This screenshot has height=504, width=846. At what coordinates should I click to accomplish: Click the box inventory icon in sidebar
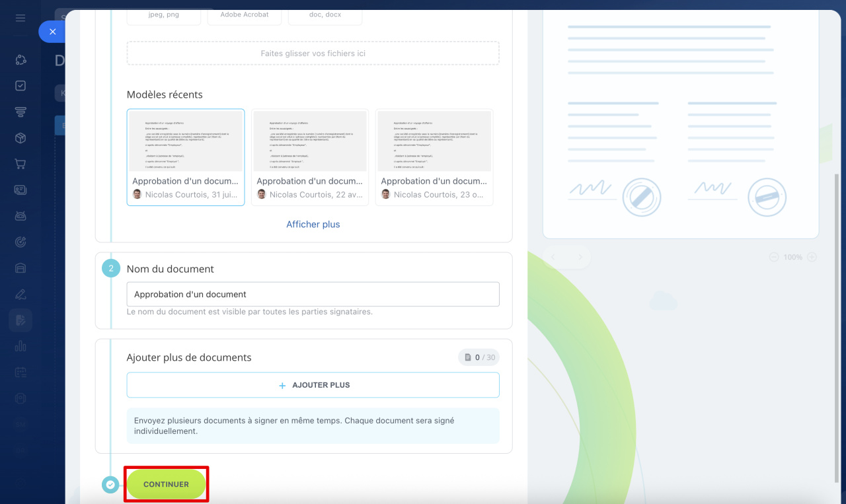tap(20, 138)
